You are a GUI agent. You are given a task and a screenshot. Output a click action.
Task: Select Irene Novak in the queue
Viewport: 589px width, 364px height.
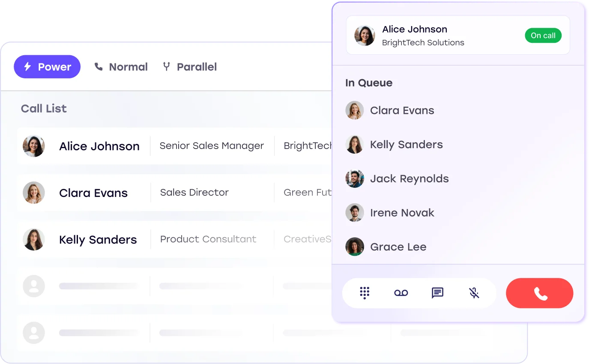pos(402,213)
